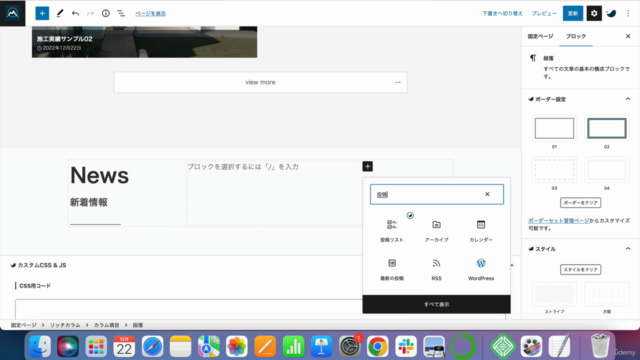Select border style 04
Viewport: 640px width, 360px height.
pyautogui.click(x=607, y=170)
